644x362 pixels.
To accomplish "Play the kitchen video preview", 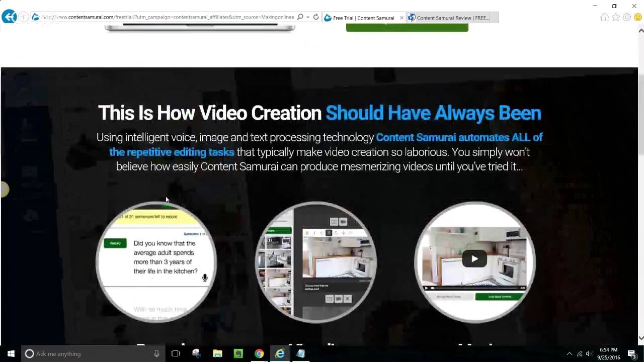I will [x=474, y=259].
